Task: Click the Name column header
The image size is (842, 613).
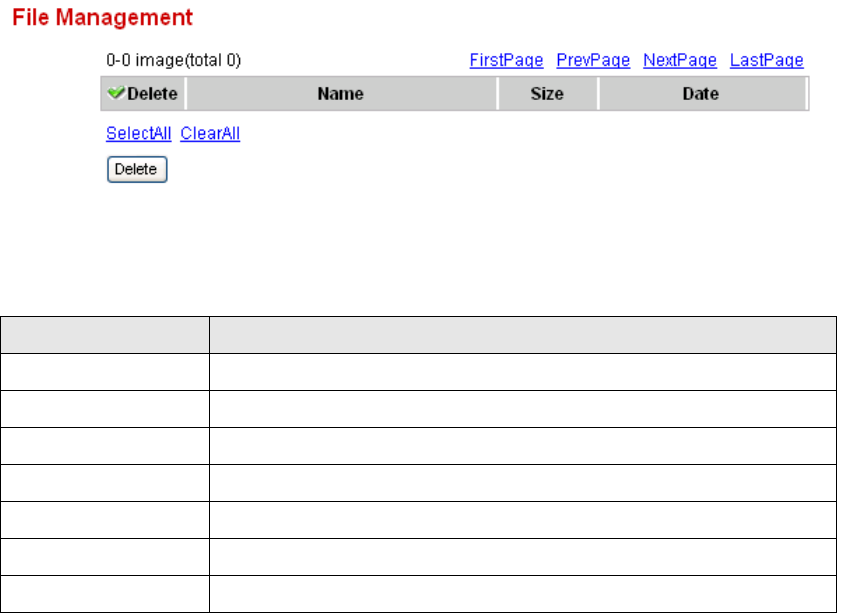Action: click(x=340, y=94)
